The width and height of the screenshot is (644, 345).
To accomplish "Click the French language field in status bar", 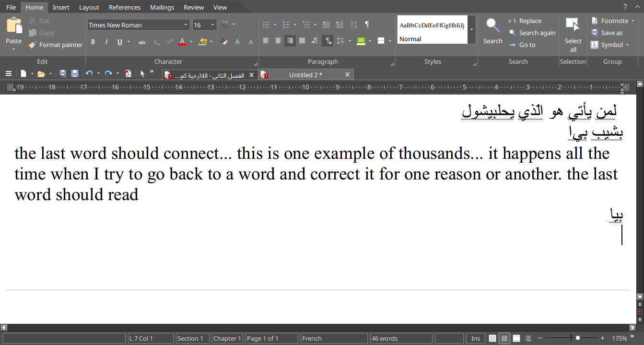I will click(333, 338).
